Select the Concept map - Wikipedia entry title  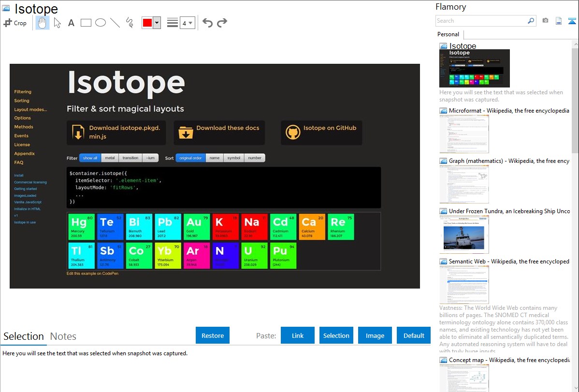(x=509, y=360)
